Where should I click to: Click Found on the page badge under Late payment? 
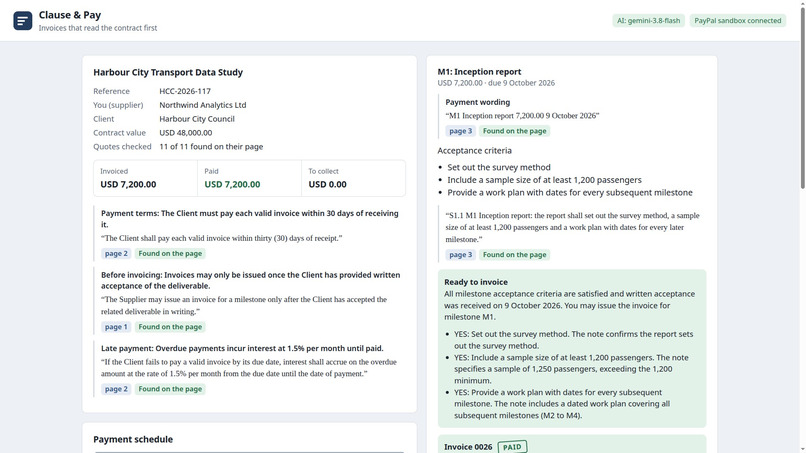[170, 389]
